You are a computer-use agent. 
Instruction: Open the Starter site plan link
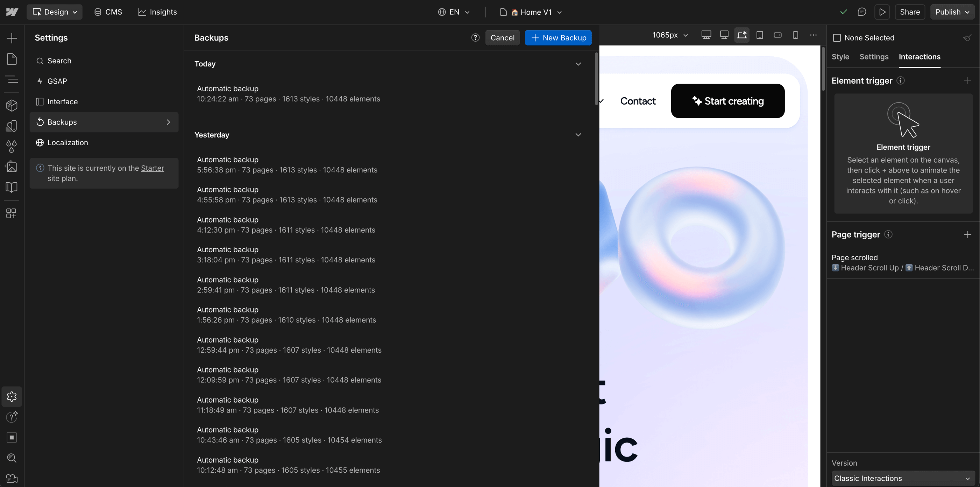(152, 168)
